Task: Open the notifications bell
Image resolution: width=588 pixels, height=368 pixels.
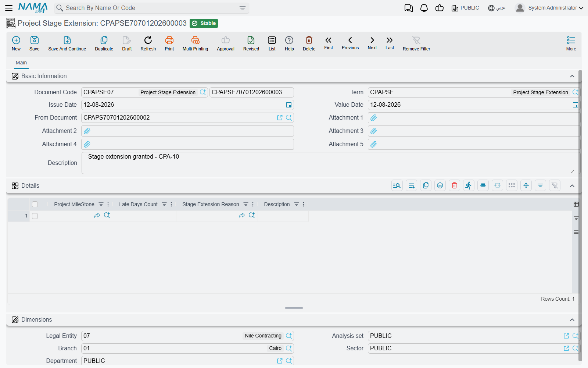Action: click(x=424, y=8)
